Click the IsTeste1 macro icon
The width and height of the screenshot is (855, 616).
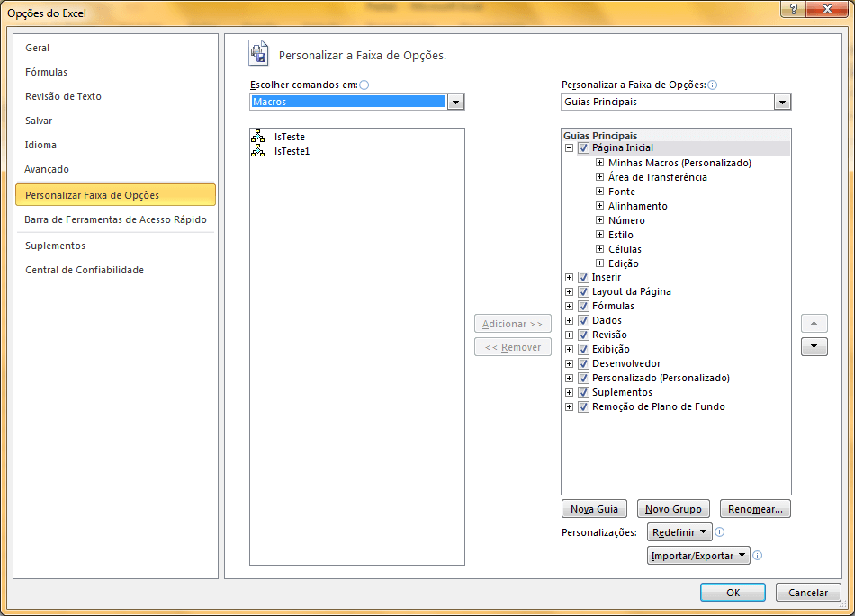(x=258, y=151)
